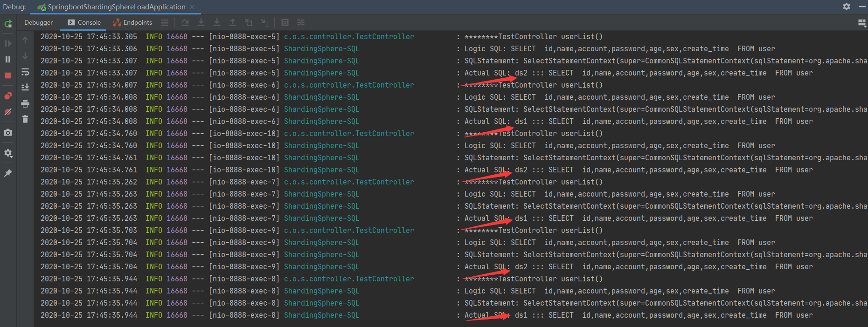
Task: Click the Run to Cursor icon
Action: coord(264,22)
